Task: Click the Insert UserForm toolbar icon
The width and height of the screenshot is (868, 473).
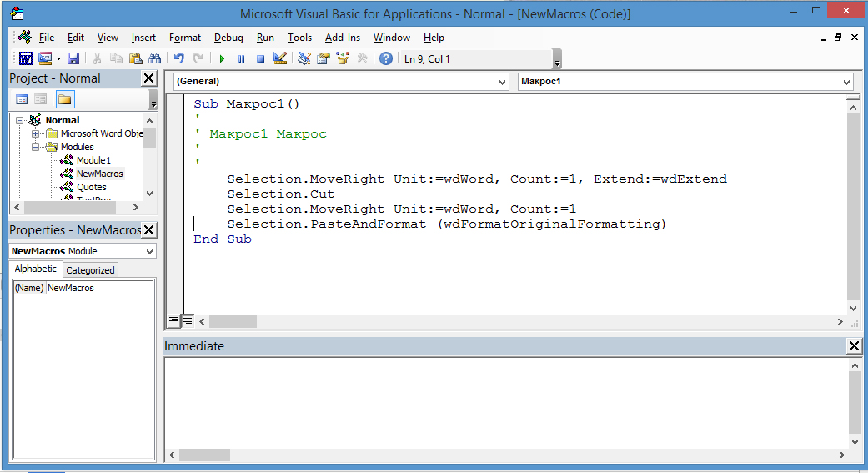Action: [x=45, y=58]
